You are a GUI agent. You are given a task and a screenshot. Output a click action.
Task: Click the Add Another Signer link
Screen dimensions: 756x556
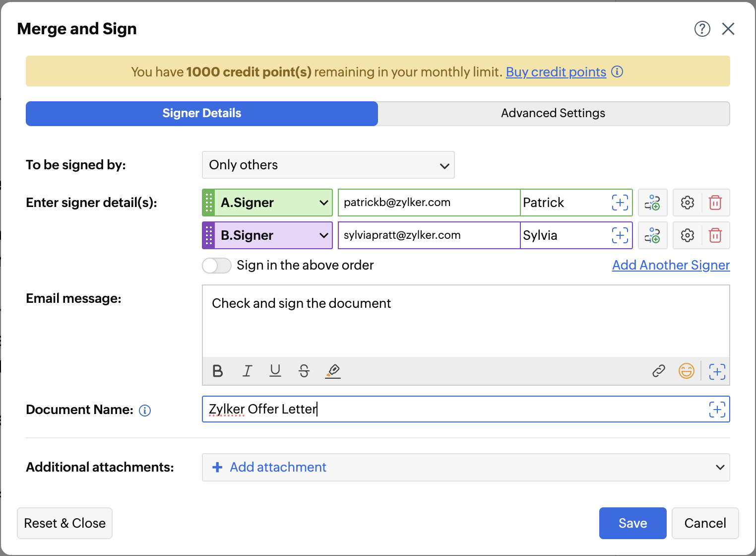coord(671,265)
